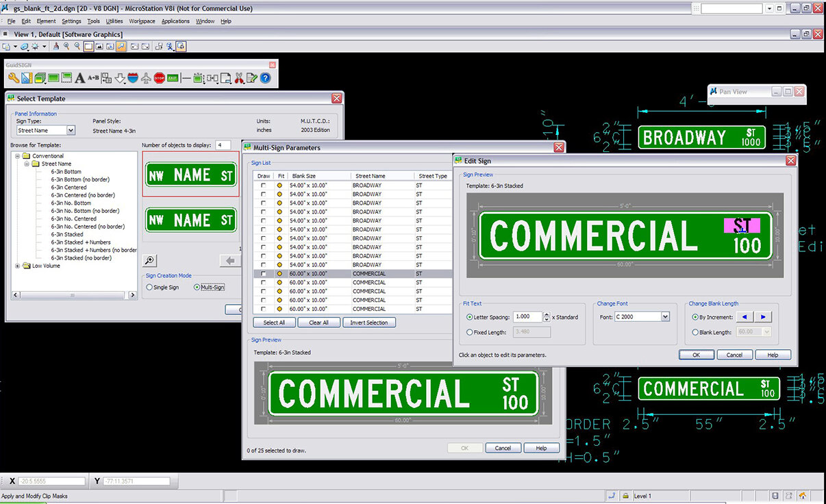This screenshot has width=826, height=504.
Task: Click the Invert Selection button
Action: click(x=368, y=323)
